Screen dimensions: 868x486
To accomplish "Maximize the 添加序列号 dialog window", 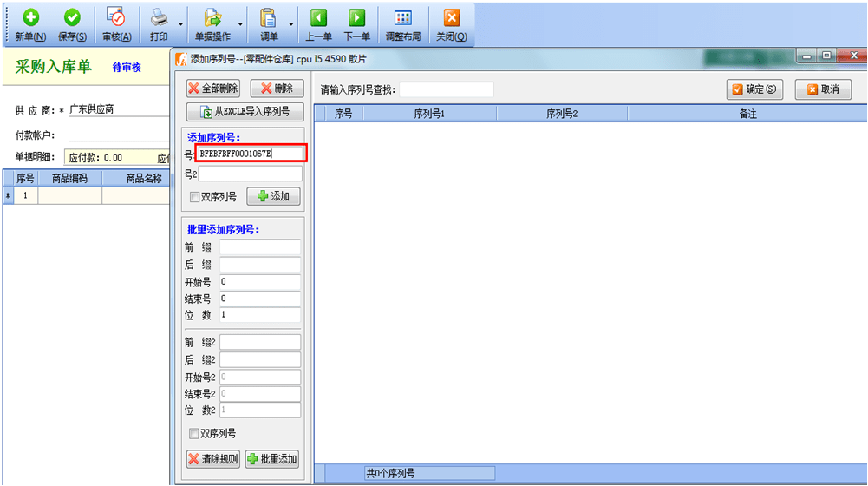I will tap(826, 56).
